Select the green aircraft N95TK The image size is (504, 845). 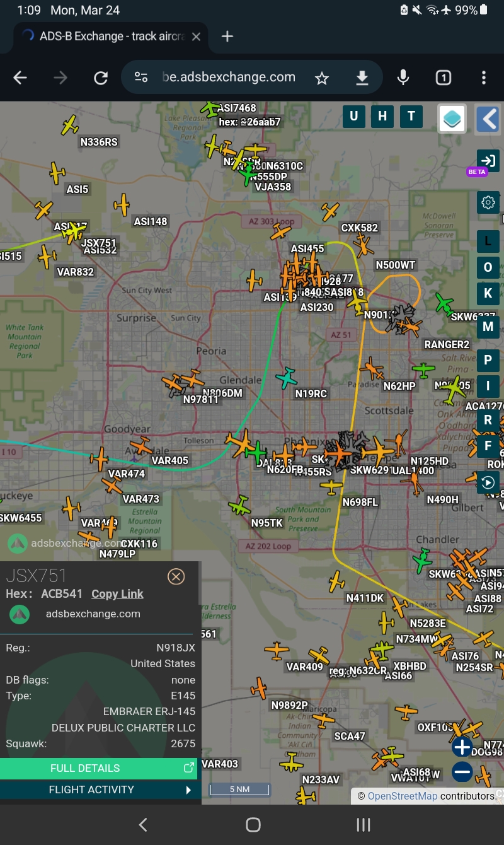240,505
